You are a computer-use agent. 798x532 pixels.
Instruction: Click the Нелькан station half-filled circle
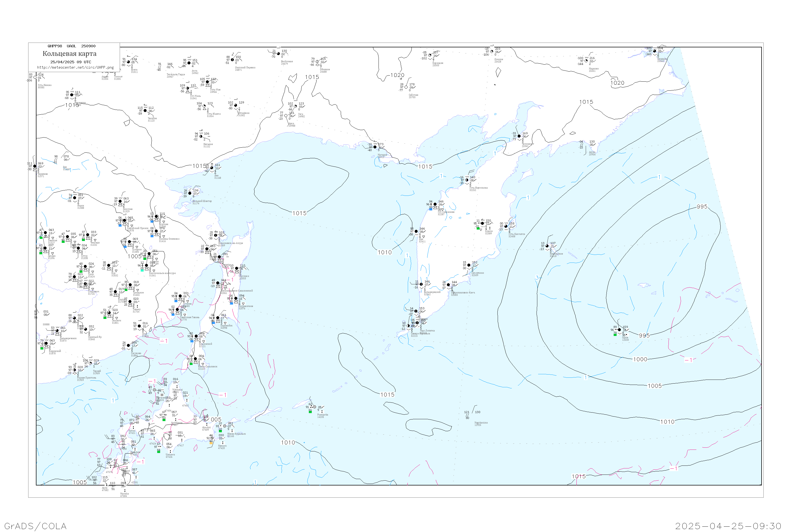click(x=201, y=136)
